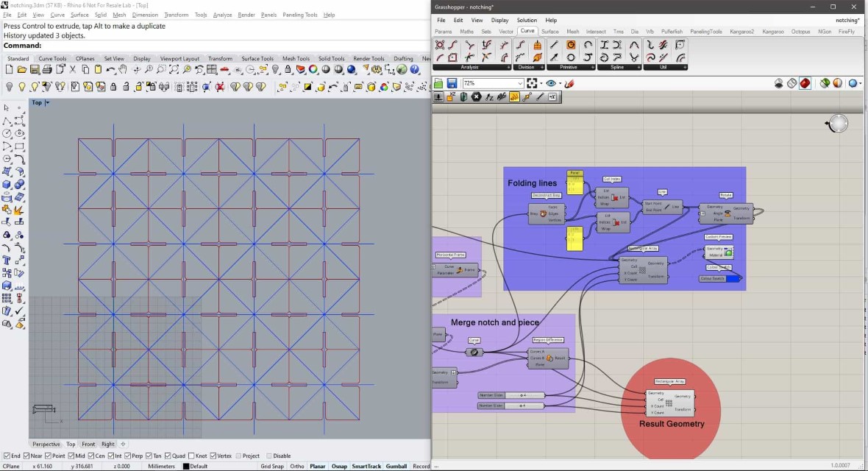Click the Osnap status bar button
The width and height of the screenshot is (868, 471).
click(339, 466)
